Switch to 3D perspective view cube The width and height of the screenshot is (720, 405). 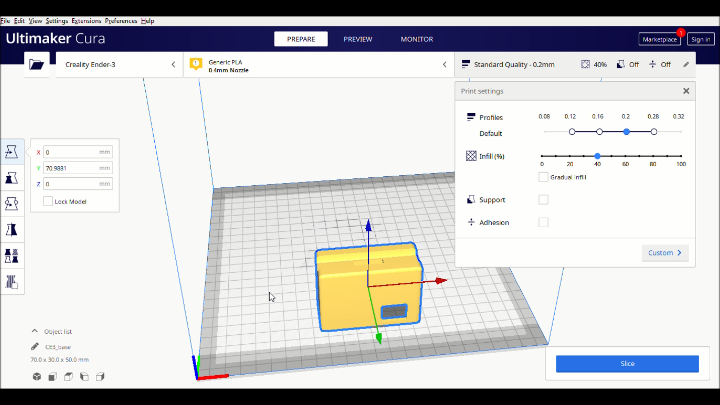click(x=37, y=377)
